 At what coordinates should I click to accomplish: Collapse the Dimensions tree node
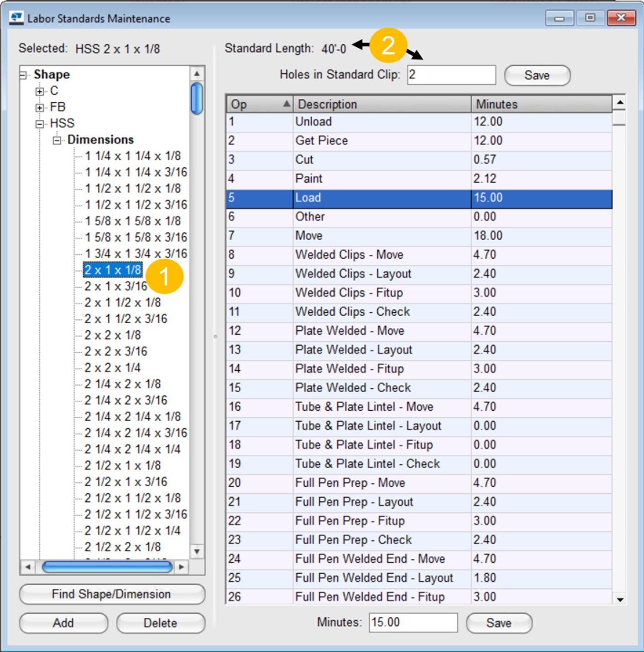pyautogui.click(x=57, y=141)
